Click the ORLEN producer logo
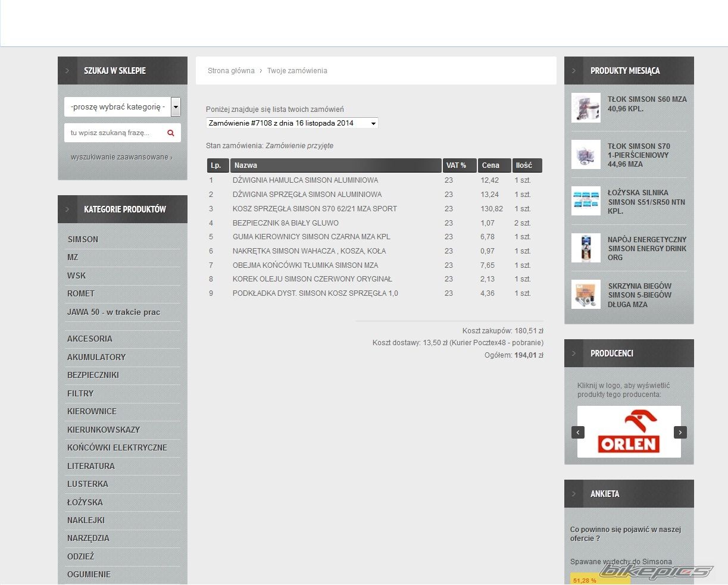The image size is (728, 585). tap(629, 432)
